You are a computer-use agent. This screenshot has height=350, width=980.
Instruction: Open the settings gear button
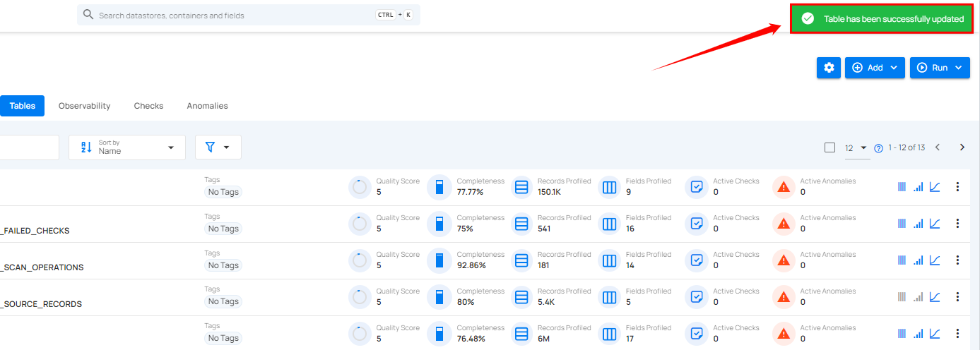tap(829, 68)
